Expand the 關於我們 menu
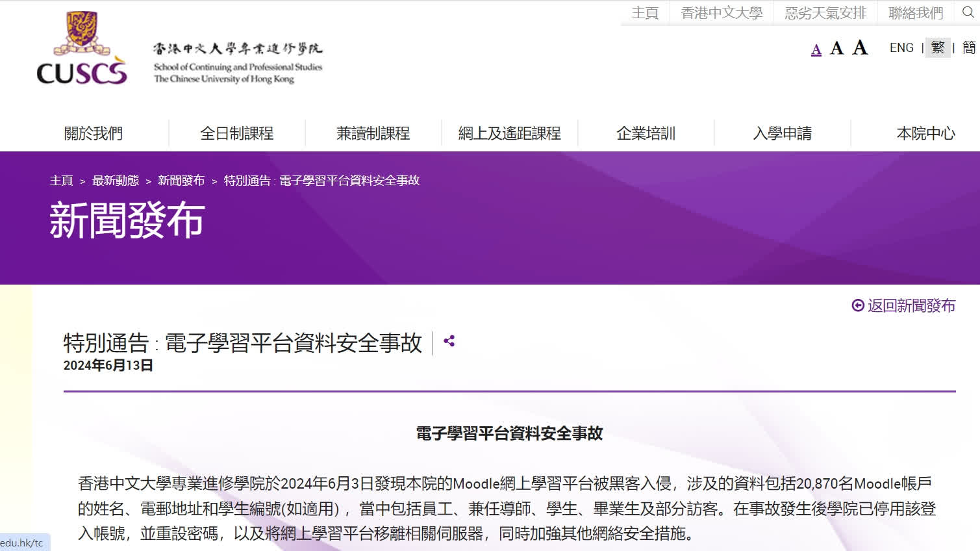The height and width of the screenshot is (551, 980). coord(94,133)
